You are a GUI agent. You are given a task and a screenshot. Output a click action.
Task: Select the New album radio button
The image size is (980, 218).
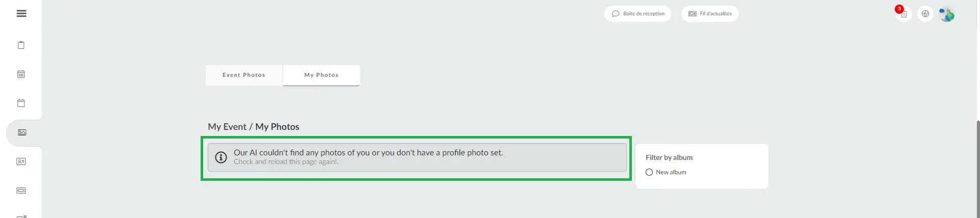[x=649, y=172]
